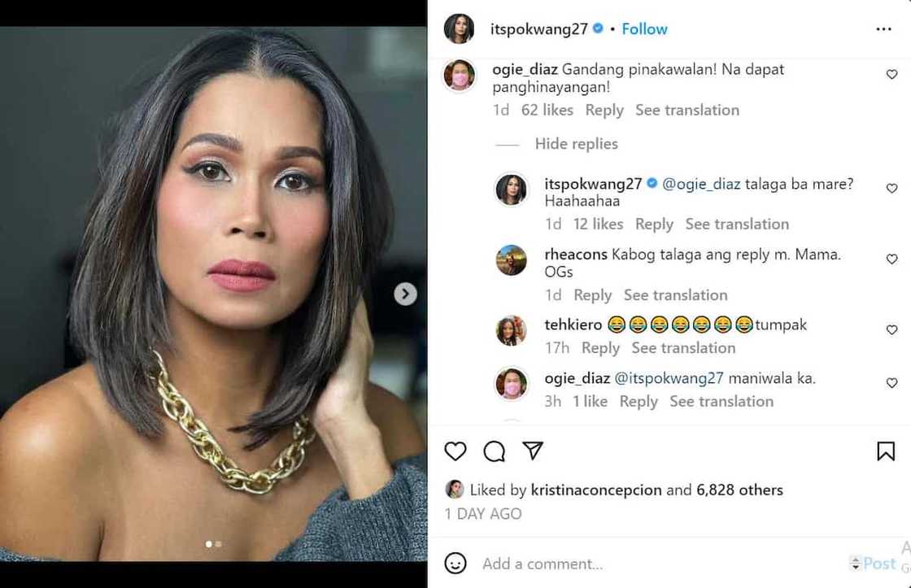Go to next photo in carousel

pyautogui.click(x=405, y=294)
